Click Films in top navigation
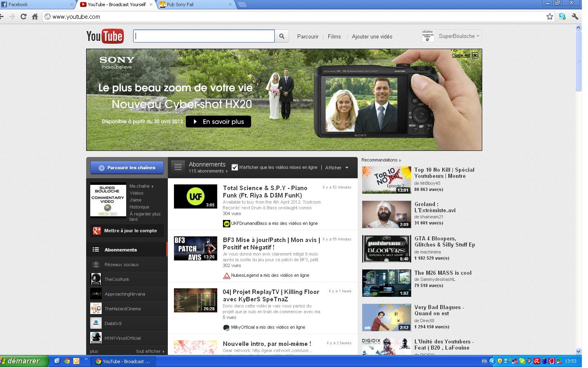This screenshot has height=368, width=588. point(334,36)
